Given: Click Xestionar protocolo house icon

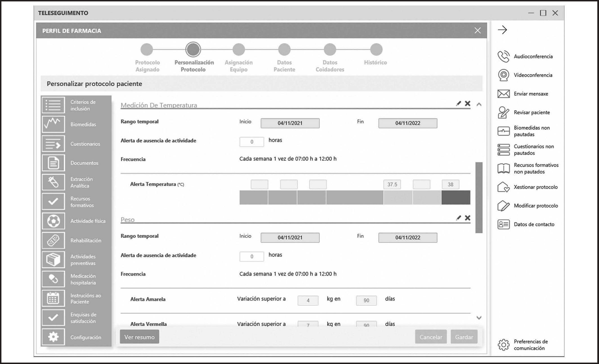Looking at the screenshot, I should 503,187.
